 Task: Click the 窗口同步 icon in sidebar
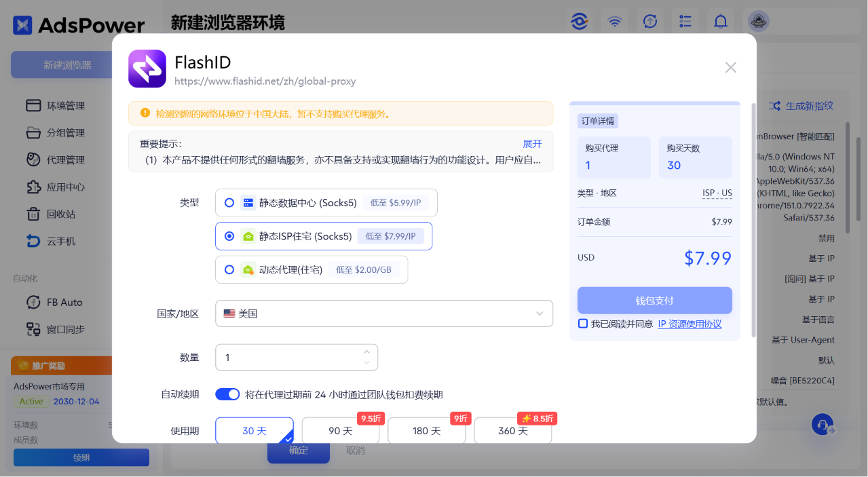coord(33,330)
